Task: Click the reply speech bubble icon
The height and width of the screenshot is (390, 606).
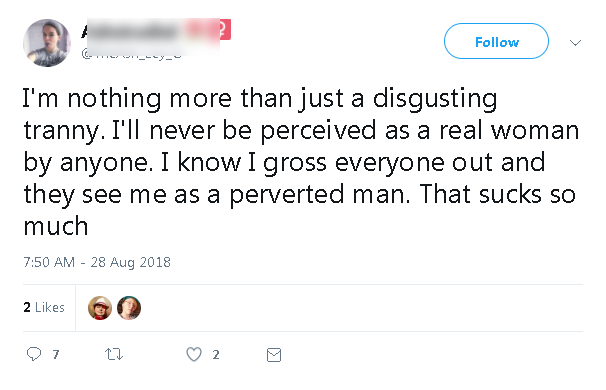Action: click(34, 354)
